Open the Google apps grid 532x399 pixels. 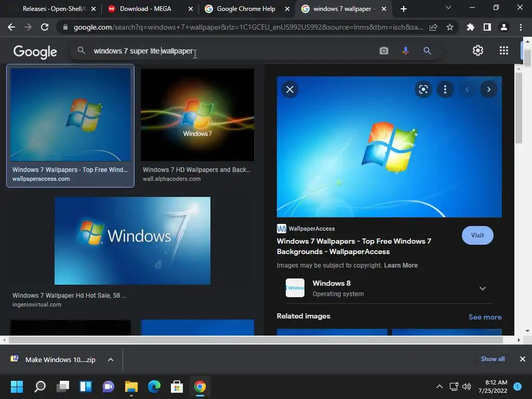click(x=504, y=50)
